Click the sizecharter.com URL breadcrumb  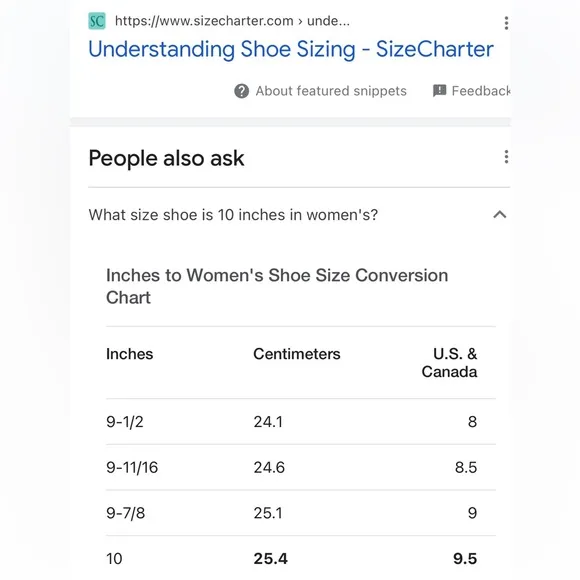pyautogui.click(x=232, y=21)
